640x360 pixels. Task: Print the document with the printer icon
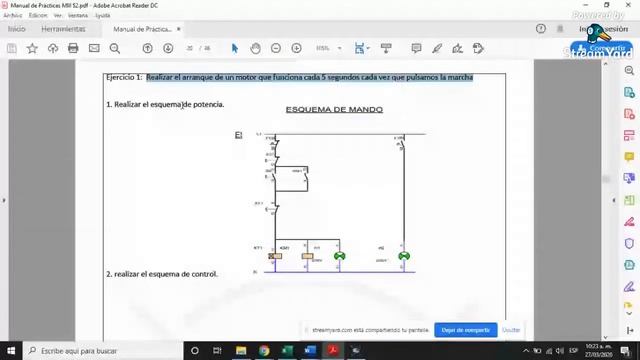73,48
